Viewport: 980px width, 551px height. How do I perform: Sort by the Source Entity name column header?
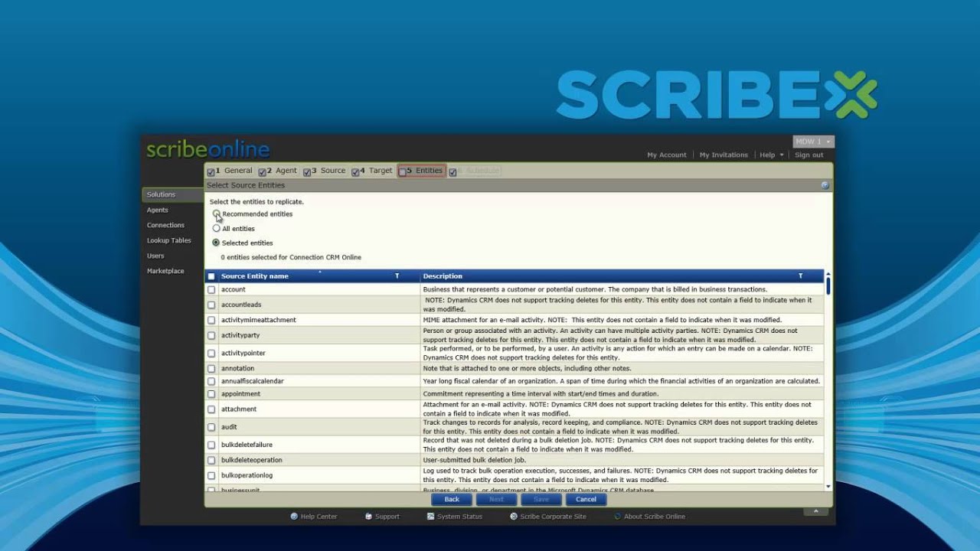pos(255,276)
